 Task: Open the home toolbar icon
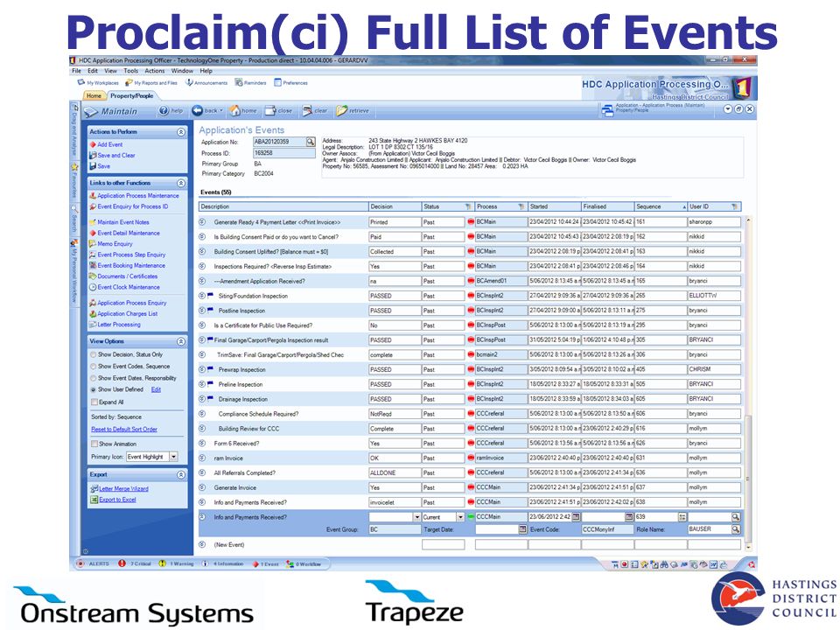(x=242, y=111)
